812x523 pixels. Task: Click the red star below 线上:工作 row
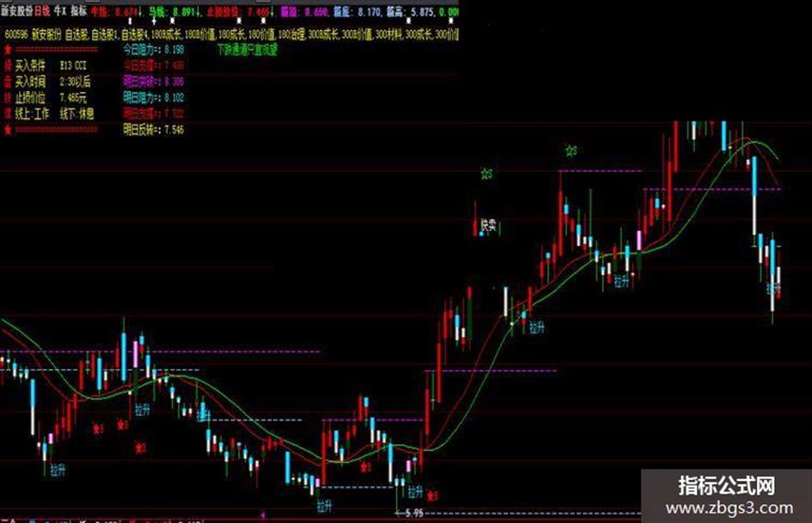[8, 130]
